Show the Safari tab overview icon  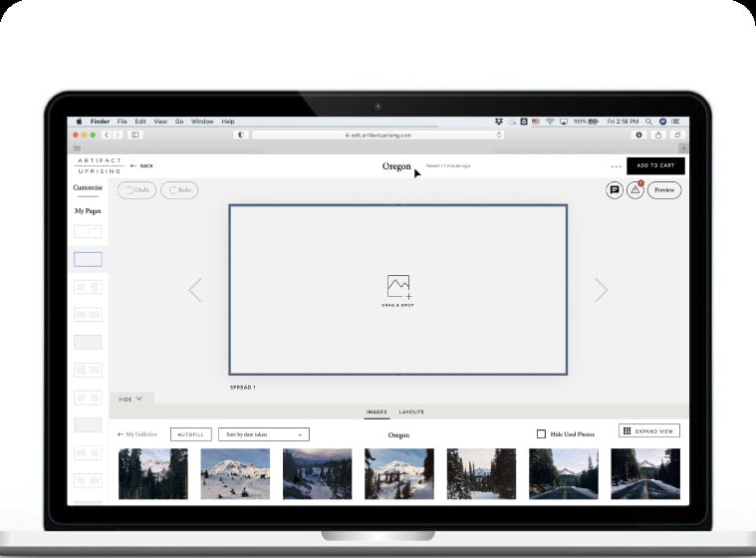pyautogui.click(x=677, y=136)
